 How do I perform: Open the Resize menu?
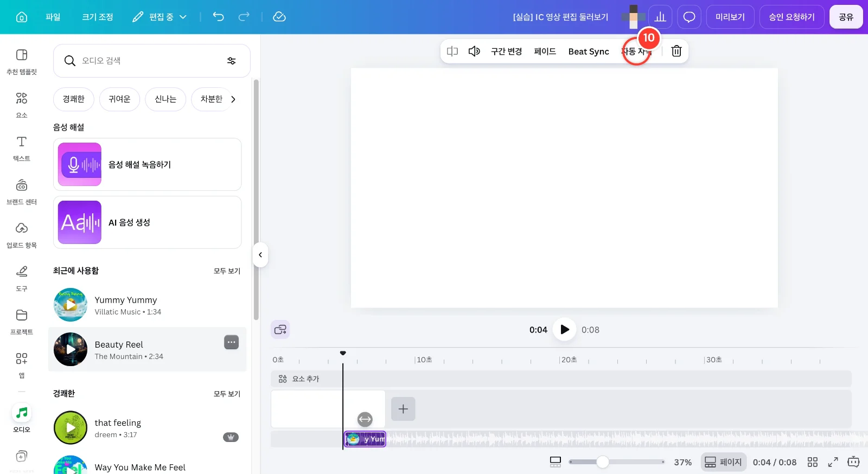[98, 17]
